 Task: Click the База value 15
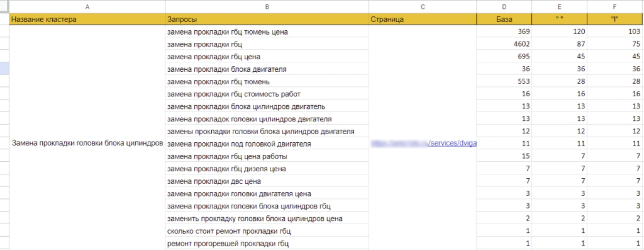[504, 156]
